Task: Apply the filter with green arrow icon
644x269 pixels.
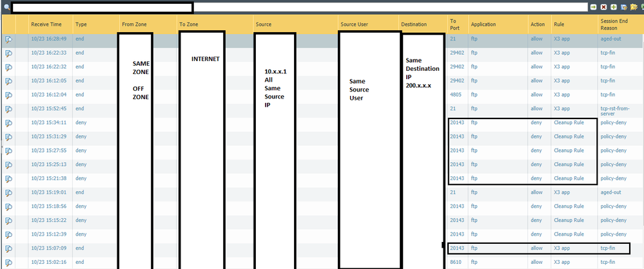Action: (x=593, y=7)
